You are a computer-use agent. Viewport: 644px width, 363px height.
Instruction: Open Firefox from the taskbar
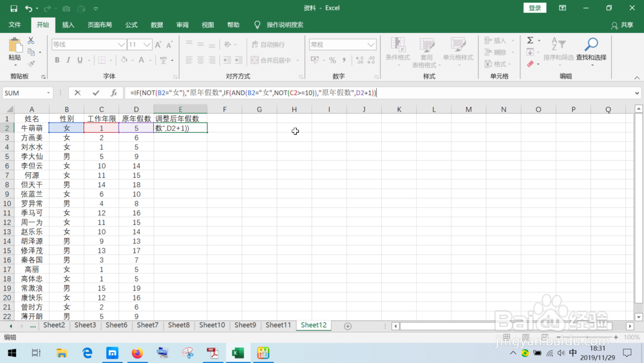click(137, 353)
